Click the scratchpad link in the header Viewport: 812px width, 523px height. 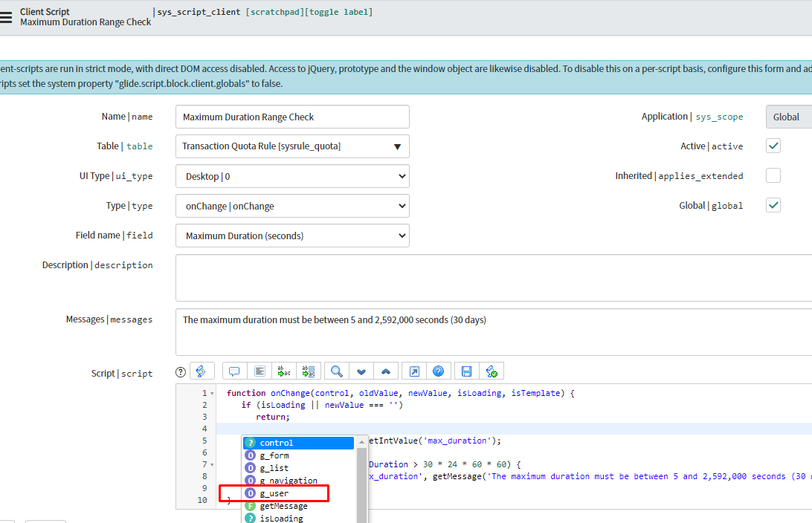point(274,12)
